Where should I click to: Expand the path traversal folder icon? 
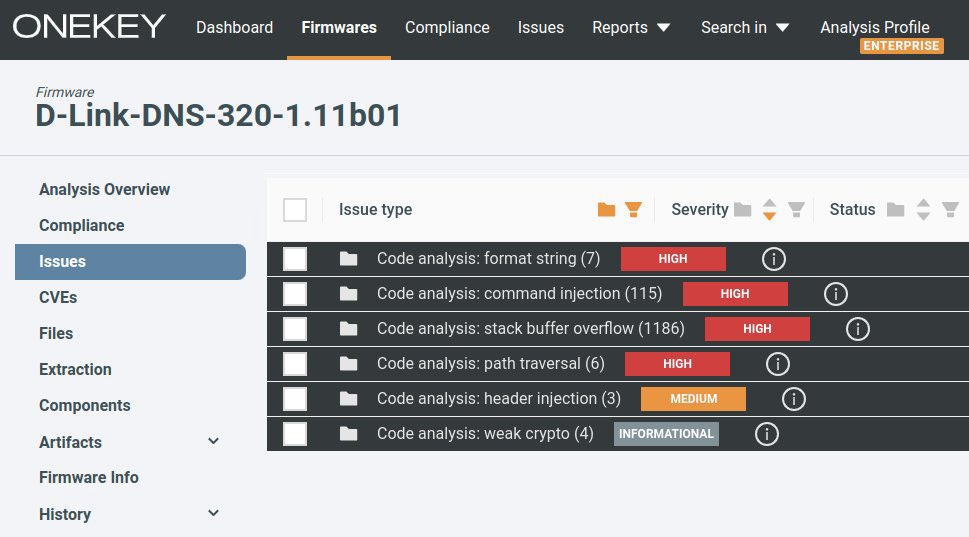(349, 364)
